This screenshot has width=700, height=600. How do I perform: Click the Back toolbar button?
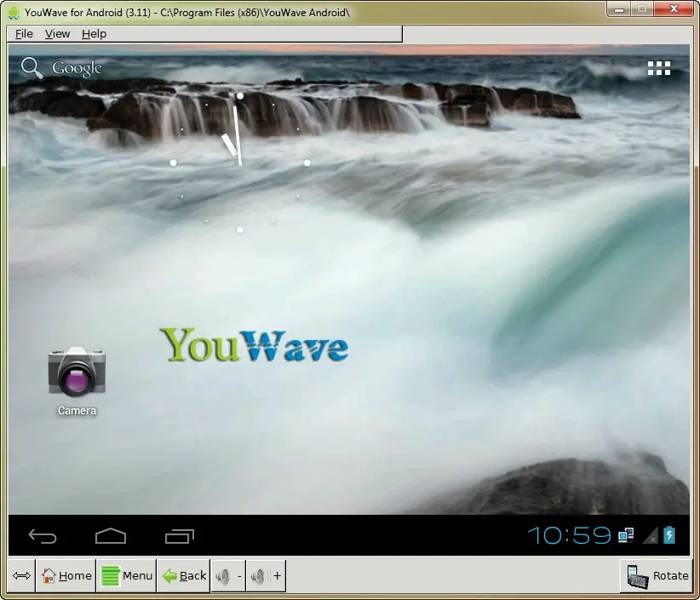[184, 575]
